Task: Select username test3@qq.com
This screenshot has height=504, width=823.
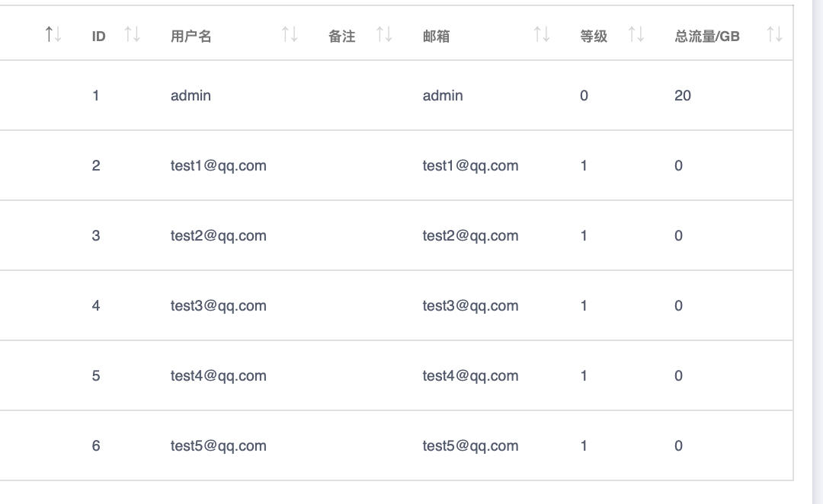Action: click(219, 306)
